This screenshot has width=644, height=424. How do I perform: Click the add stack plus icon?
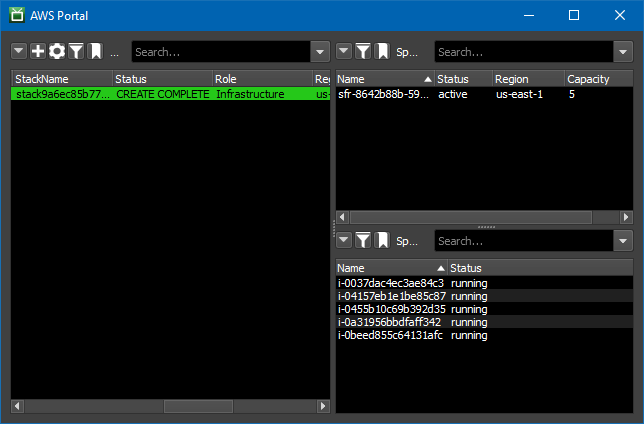coord(38,51)
